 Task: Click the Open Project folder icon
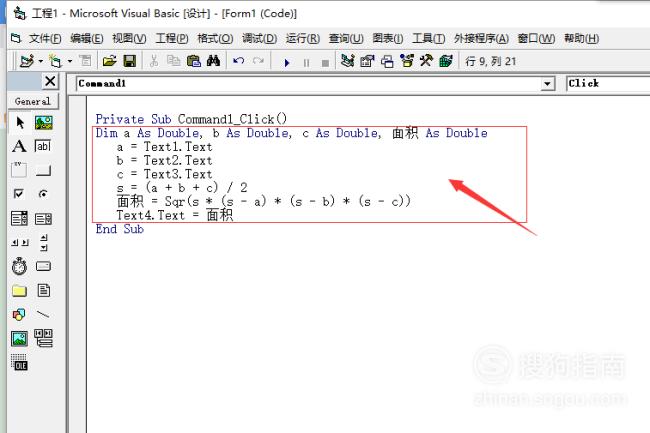pyautogui.click(x=109, y=61)
